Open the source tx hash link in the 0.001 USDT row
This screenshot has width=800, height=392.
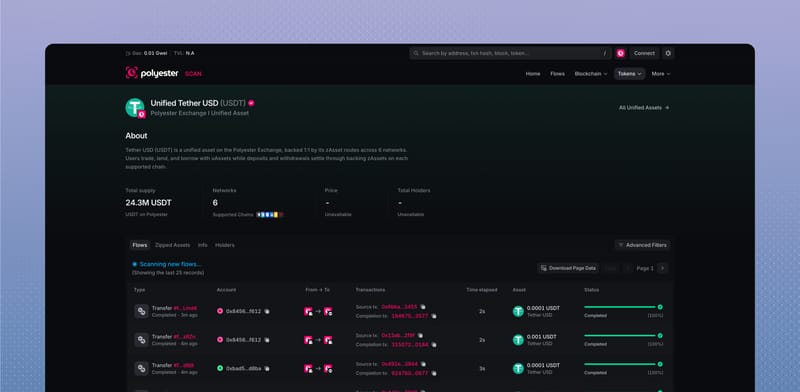(x=398, y=335)
